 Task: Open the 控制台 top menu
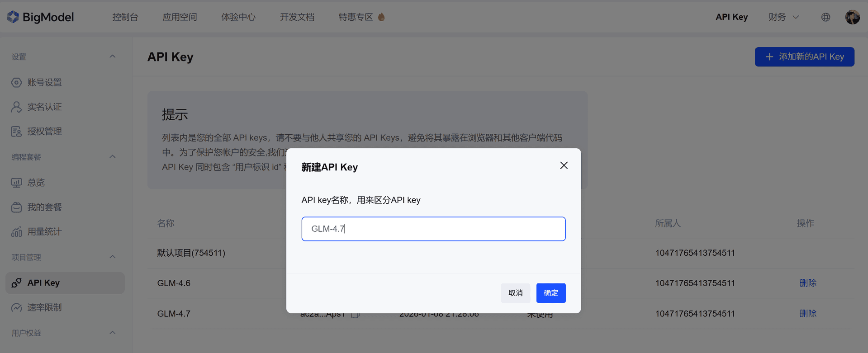coord(125,17)
